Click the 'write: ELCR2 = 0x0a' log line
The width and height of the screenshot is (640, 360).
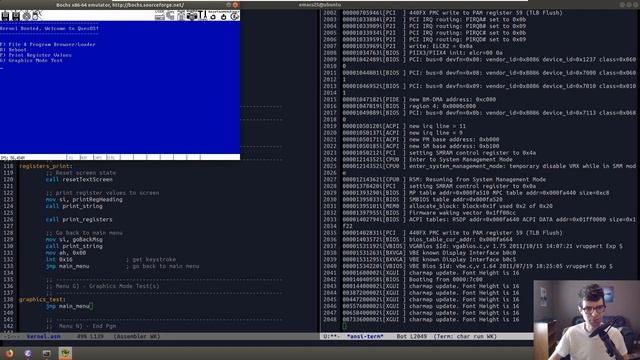click(x=407, y=46)
